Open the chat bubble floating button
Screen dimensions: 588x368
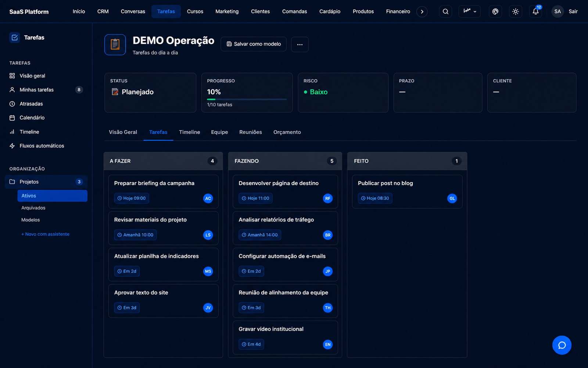pyautogui.click(x=562, y=345)
